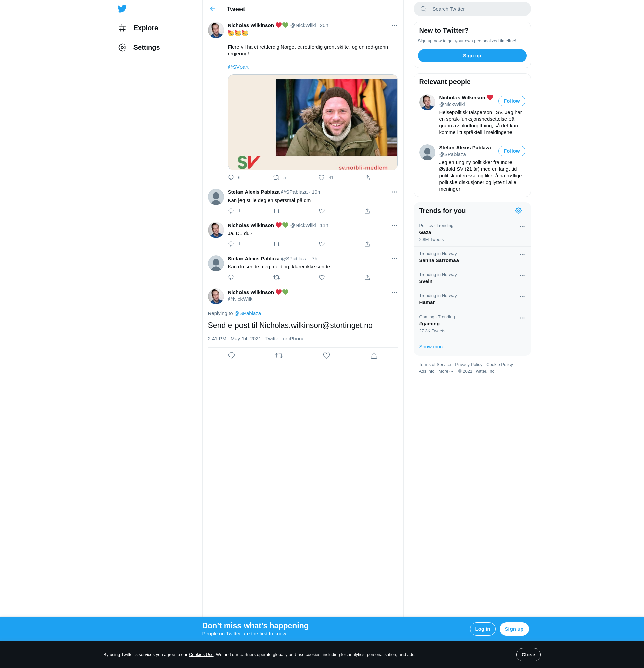Open the Explore page

coord(139,28)
